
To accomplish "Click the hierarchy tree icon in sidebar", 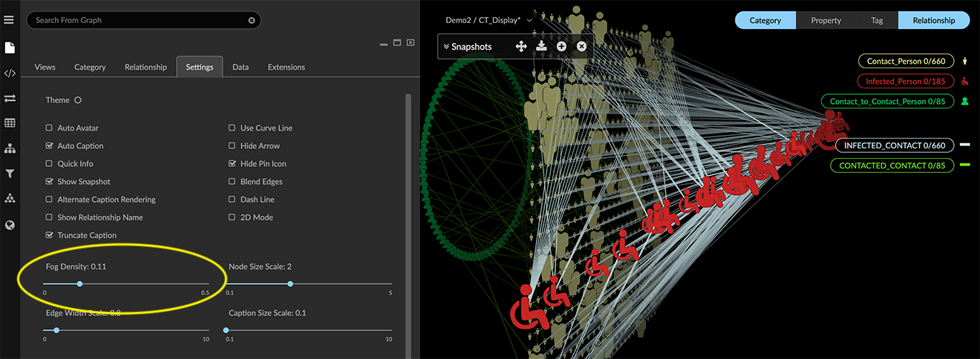I will pyautogui.click(x=10, y=148).
